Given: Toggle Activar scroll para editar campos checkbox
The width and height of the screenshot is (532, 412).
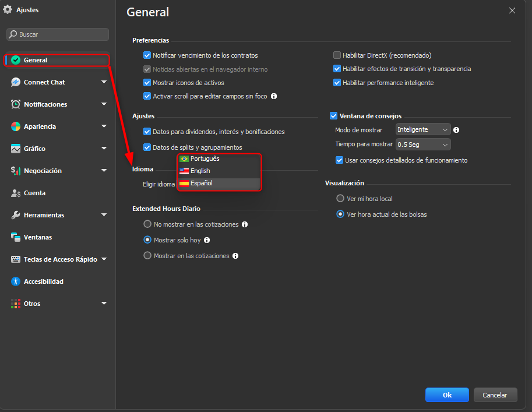Looking at the screenshot, I should 147,96.
